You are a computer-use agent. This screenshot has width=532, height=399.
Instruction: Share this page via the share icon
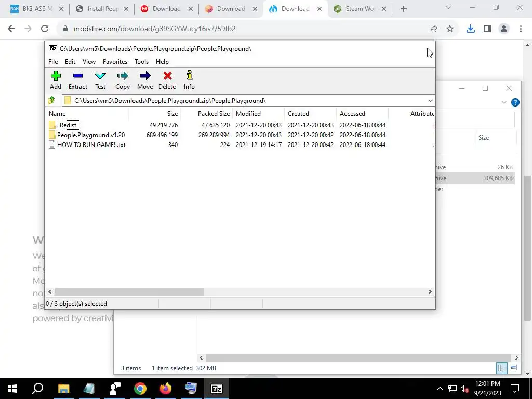pyautogui.click(x=433, y=29)
